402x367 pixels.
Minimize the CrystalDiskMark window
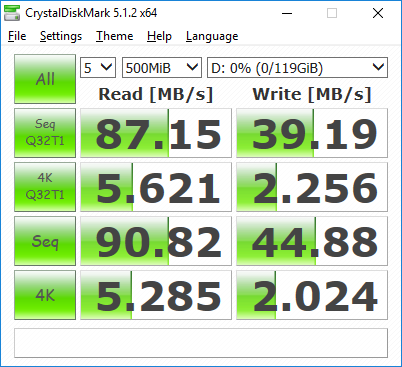287,13
